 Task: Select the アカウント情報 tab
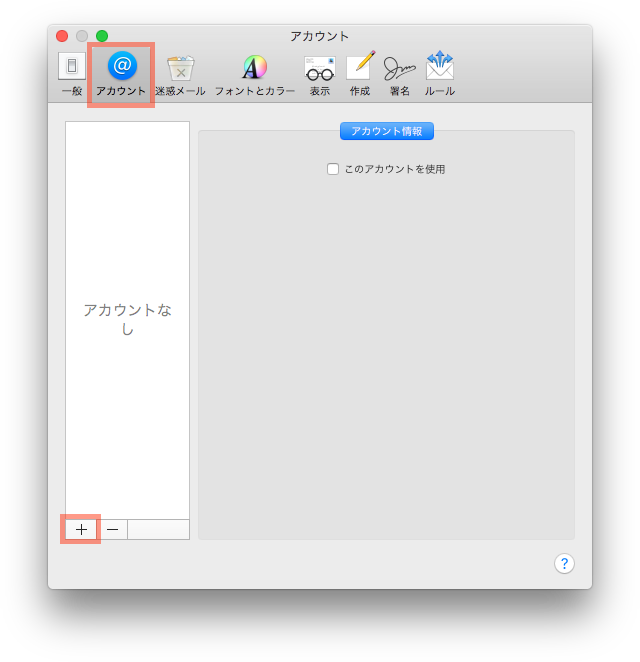(387, 131)
